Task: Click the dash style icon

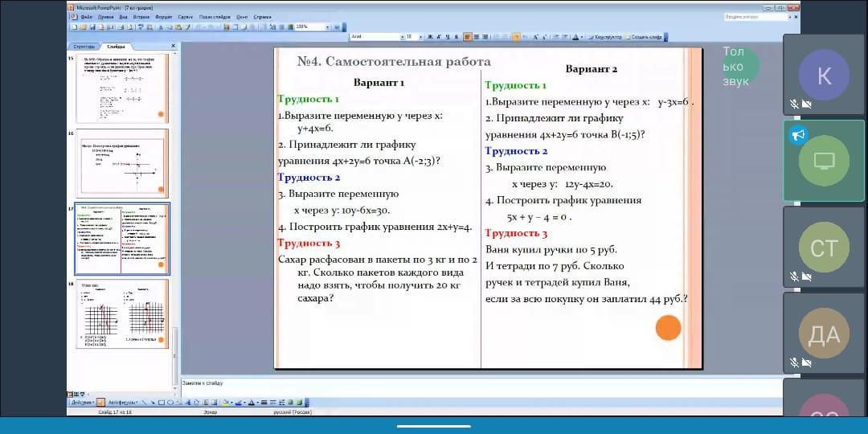Action: coord(272,403)
